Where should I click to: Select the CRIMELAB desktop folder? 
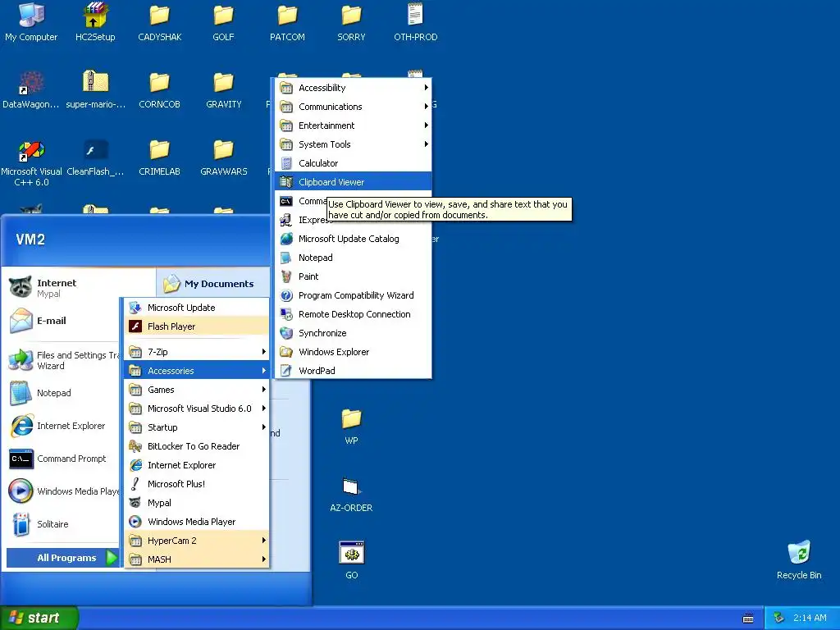click(160, 157)
